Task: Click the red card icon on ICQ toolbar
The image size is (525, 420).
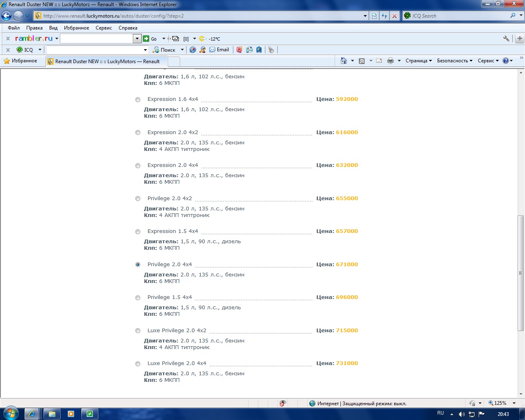Action: 240,50
